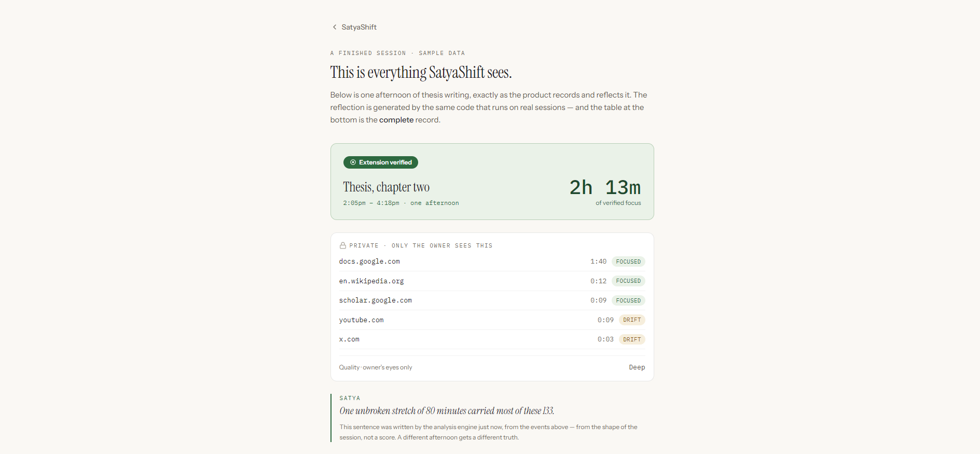Click the back chevron beside SatyaShift
The image size is (980, 454).
pos(335,27)
